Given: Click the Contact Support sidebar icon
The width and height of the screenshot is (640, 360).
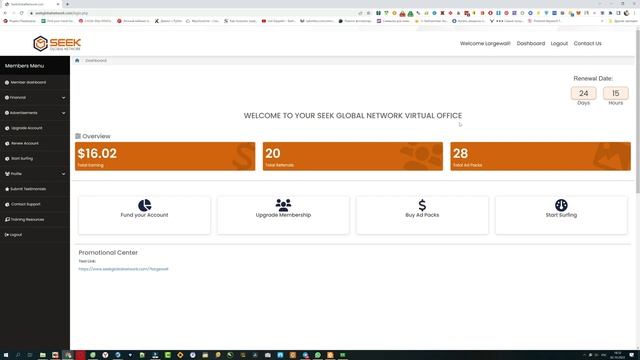Looking at the screenshot, I should 7,204.
